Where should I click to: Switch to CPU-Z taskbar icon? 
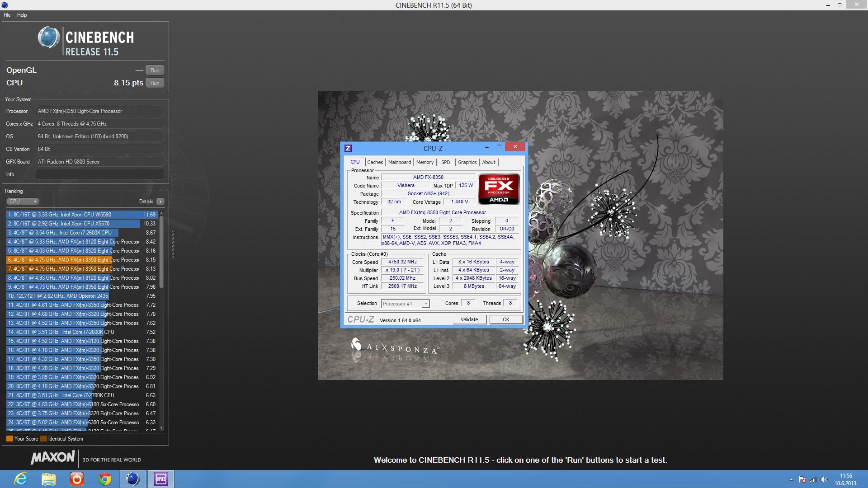click(161, 479)
